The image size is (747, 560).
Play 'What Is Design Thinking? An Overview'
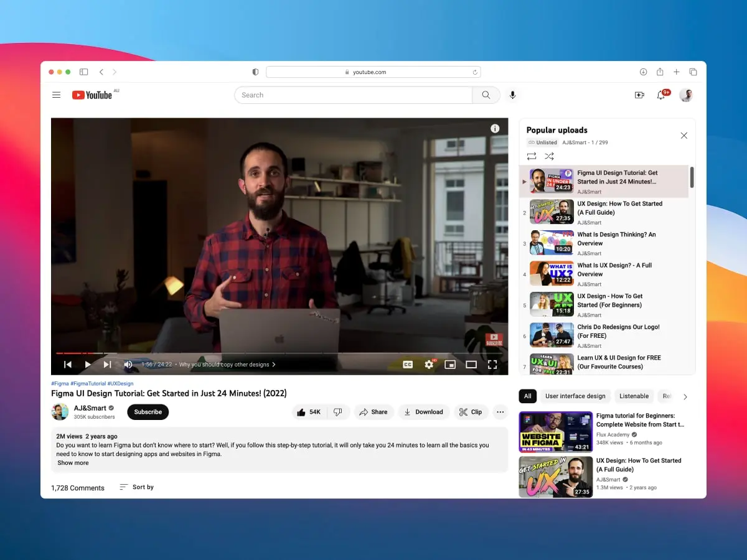point(604,243)
